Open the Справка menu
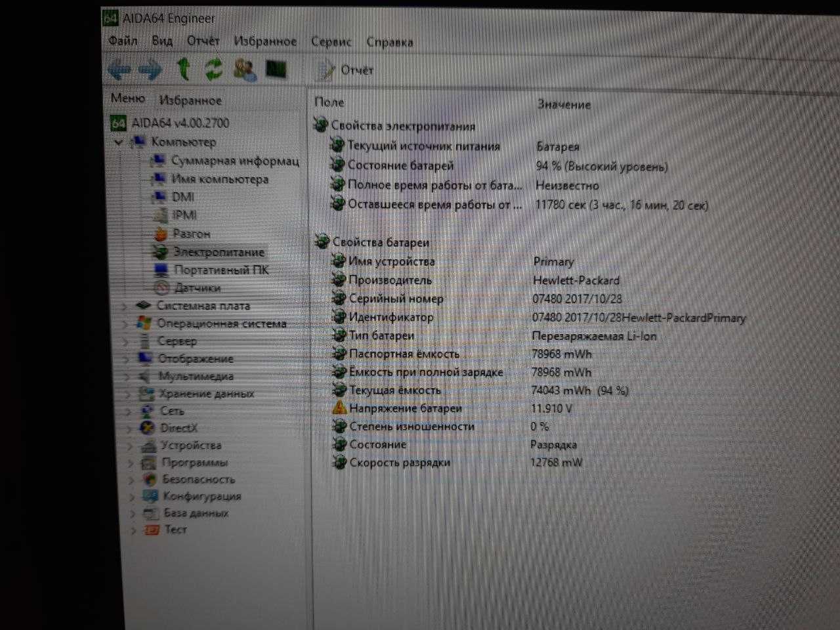The image size is (840, 630). [389, 43]
